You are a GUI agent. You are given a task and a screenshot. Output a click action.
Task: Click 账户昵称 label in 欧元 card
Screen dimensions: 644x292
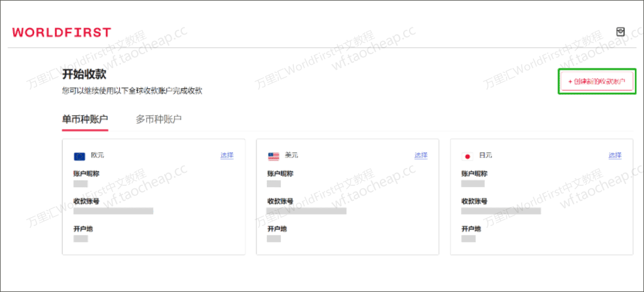click(x=86, y=174)
